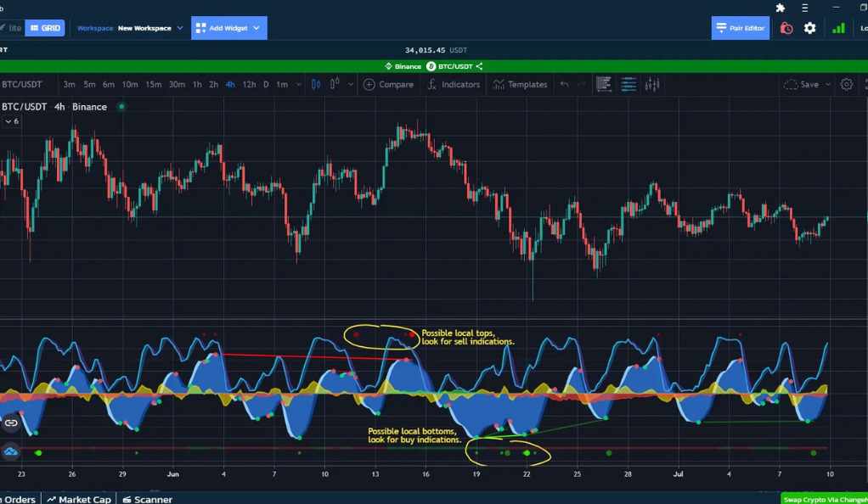The width and height of the screenshot is (868, 504).
Task: Open the puzzle piece extensions icon
Action: pyautogui.click(x=781, y=8)
